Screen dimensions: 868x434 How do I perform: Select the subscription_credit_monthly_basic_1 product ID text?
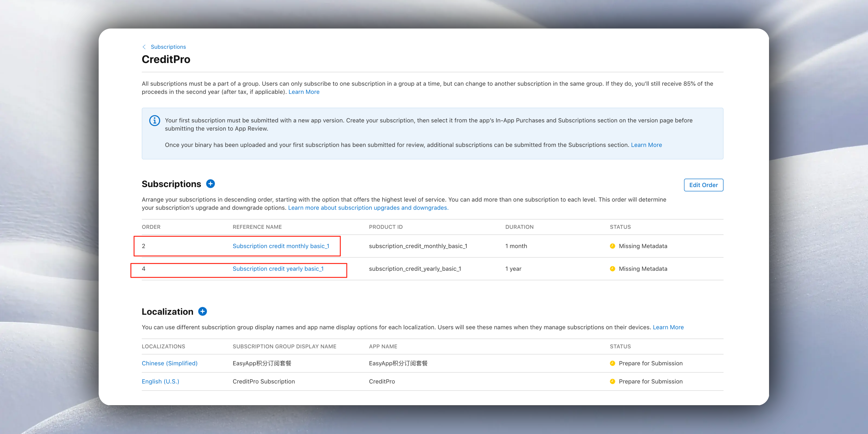(418, 246)
